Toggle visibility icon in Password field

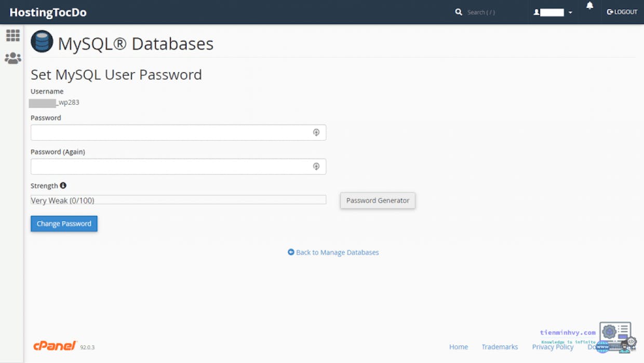(x=316, y=133)
